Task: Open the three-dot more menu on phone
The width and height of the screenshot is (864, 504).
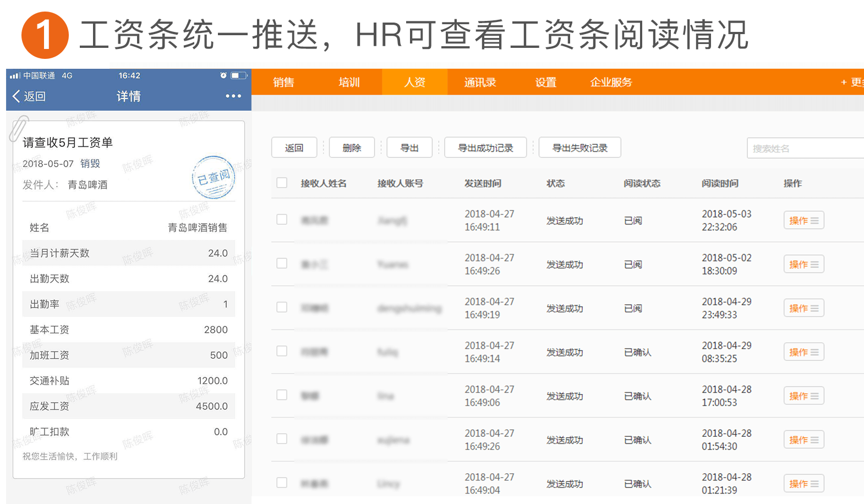Action: (x=233, y=96)
